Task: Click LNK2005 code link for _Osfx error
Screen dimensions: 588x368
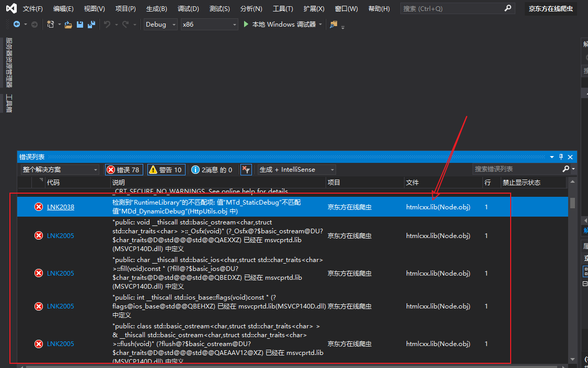Action: [x=61, y=235]
